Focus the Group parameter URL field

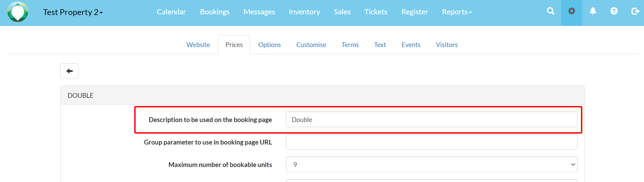coord(431,142)
